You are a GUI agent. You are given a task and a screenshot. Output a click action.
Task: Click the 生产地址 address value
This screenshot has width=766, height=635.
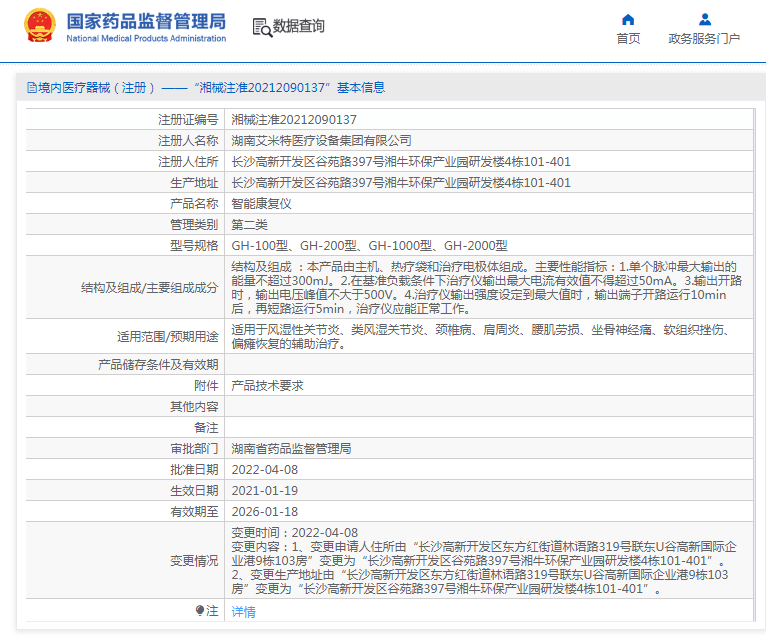tap(401, 183)
